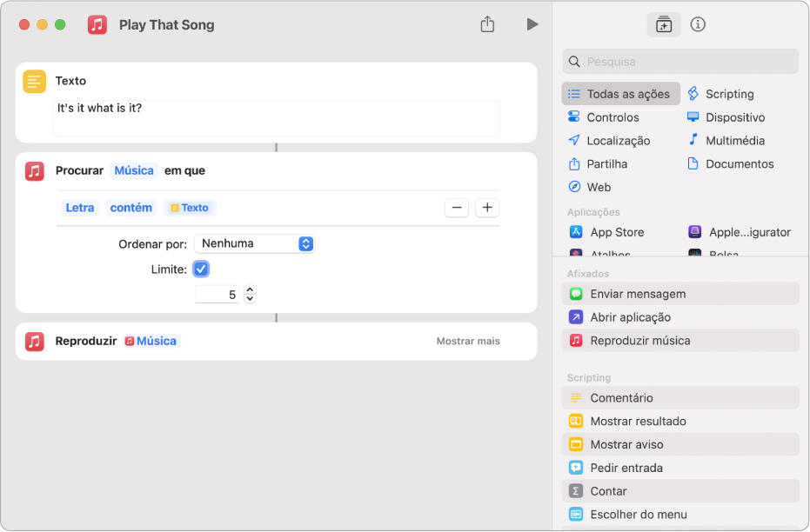This screenshot has height=532, width=810.
Task: Add the Mostrar resultado action
Action: [680, 421]
